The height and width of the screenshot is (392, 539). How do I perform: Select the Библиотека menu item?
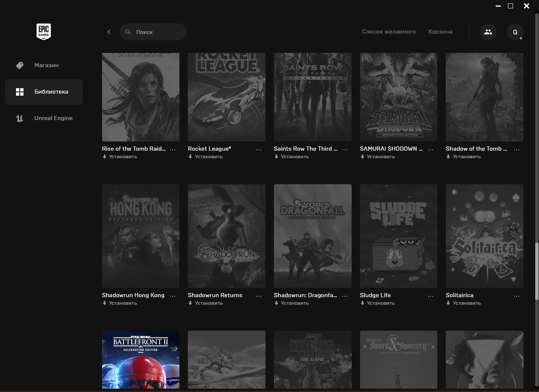44,92
